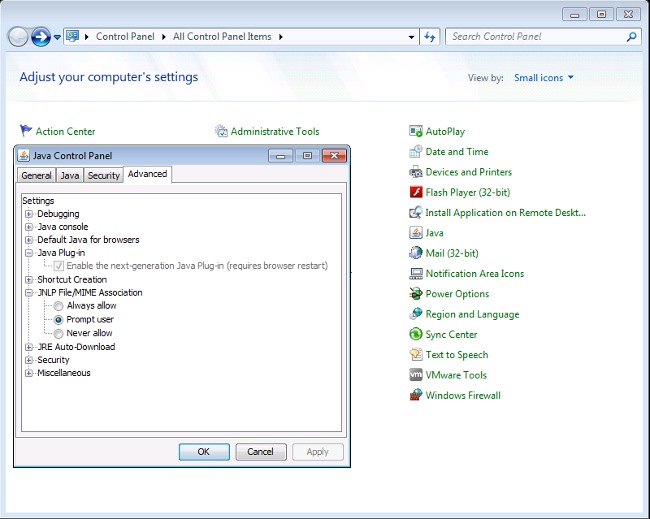This screenshot has width=650, height=519.
Task: Click the Mail (32-bit) icon
Action: tap(416, 253)
